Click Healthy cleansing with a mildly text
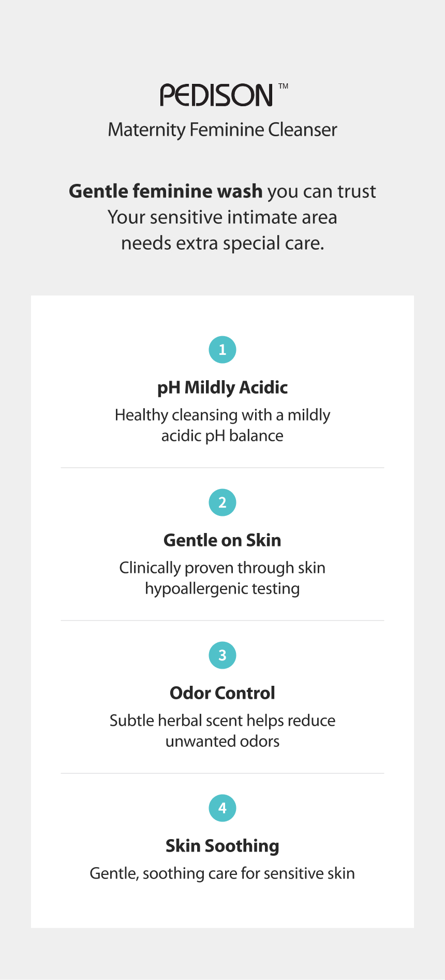445x980 pixels. click(222, 415)
